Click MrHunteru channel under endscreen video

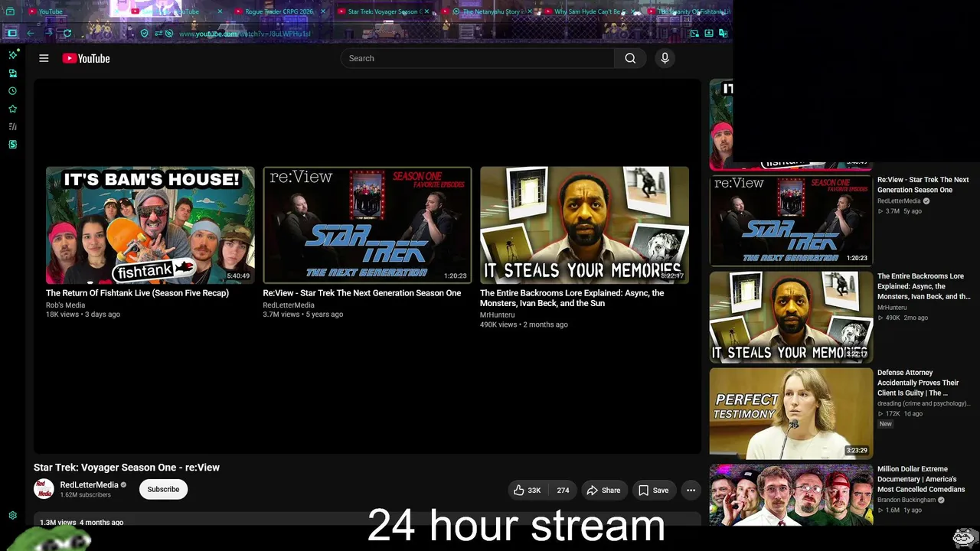tap(498, 315)
